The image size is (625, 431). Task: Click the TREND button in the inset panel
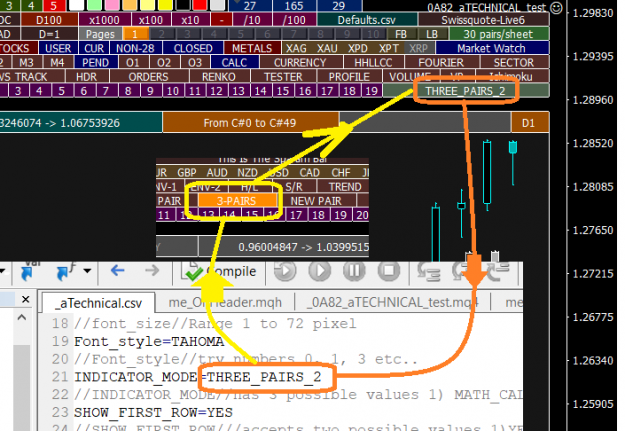[344, 187]
